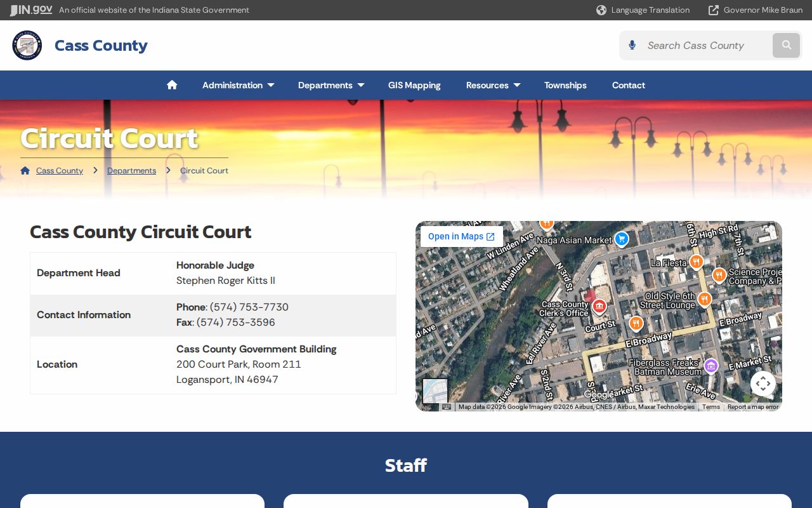Click the Old Style 6th Street Lounge pin
The image size is (812, 508).
pyautogui.click(x=704, y=299)
